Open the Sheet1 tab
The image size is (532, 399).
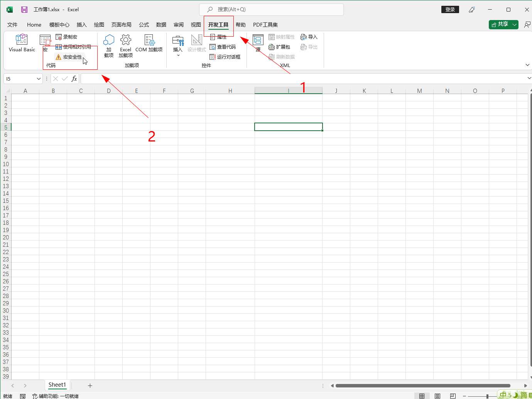[x=57, y=385]
